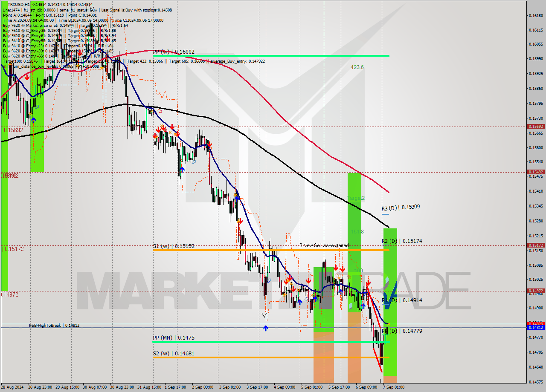The width and height of the screenshot is (546, 392).
Task: Click '6 Sep 09:00' on the time axis
Action: pyautogui.click(x=366, y=387)
